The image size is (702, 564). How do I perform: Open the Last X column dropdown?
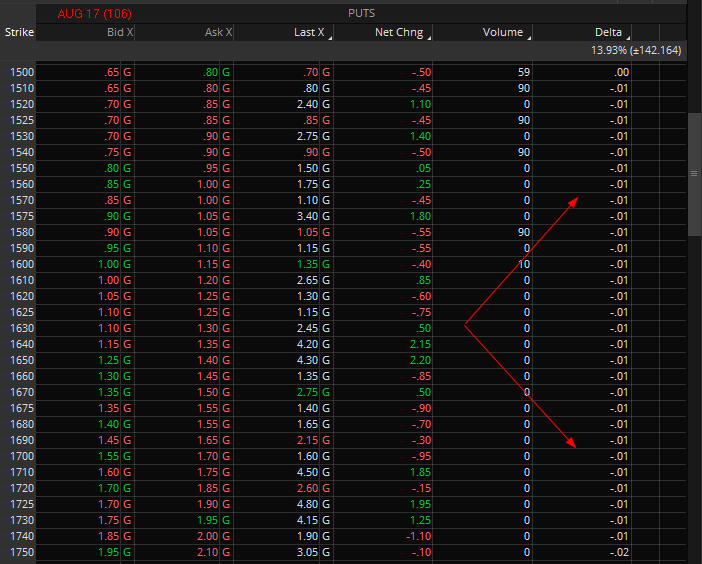point(330,38)
